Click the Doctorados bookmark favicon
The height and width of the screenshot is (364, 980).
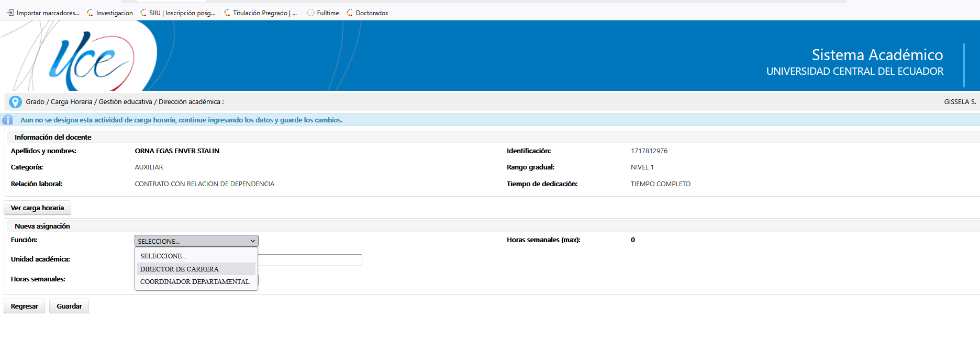[350, 13]
